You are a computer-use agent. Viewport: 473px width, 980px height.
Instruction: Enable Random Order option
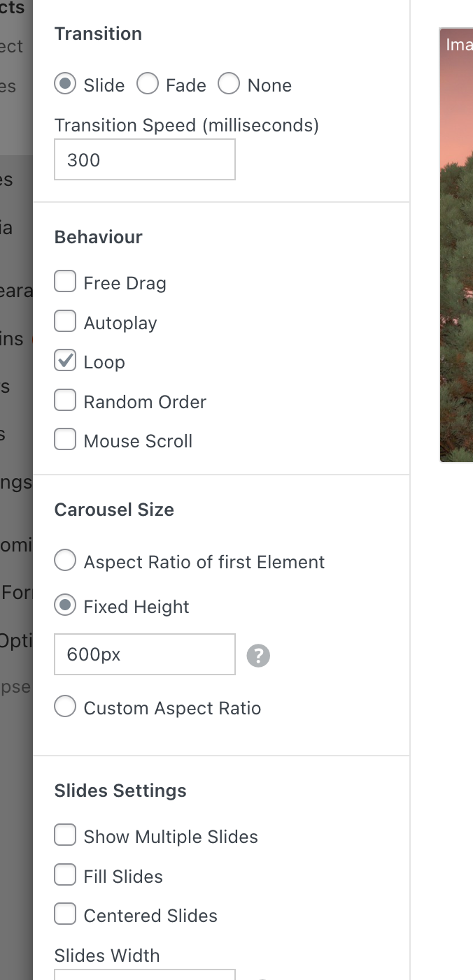coord(65,401)
